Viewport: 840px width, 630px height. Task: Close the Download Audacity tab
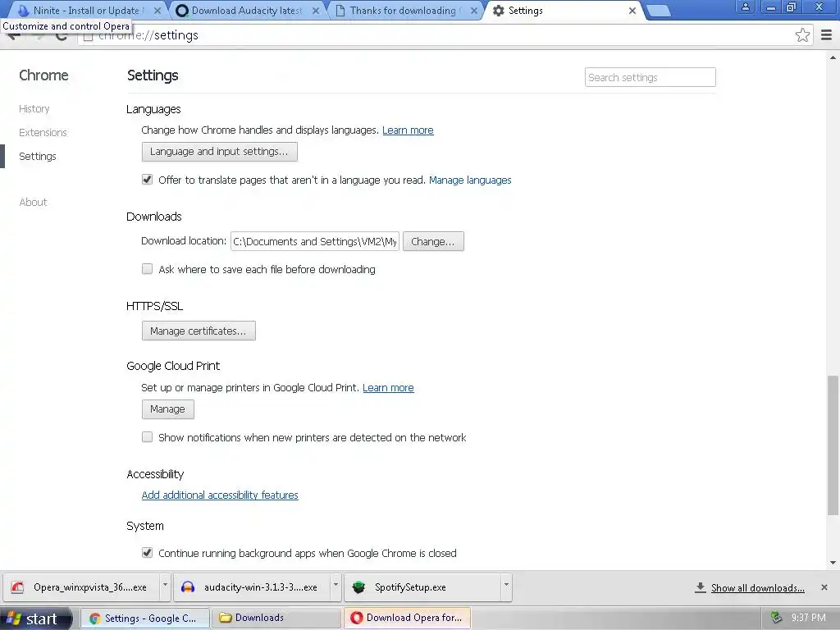(x=316, y=11)
